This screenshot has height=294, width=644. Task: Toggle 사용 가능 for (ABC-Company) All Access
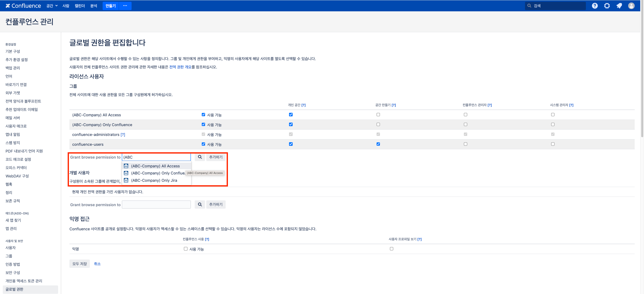203,115
